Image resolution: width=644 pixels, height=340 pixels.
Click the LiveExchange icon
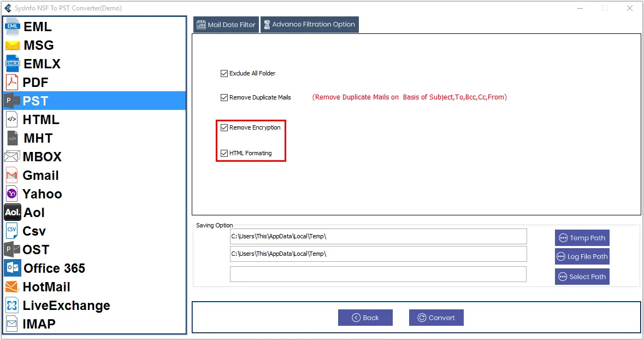pyautogui.click(x=12, y=305)
